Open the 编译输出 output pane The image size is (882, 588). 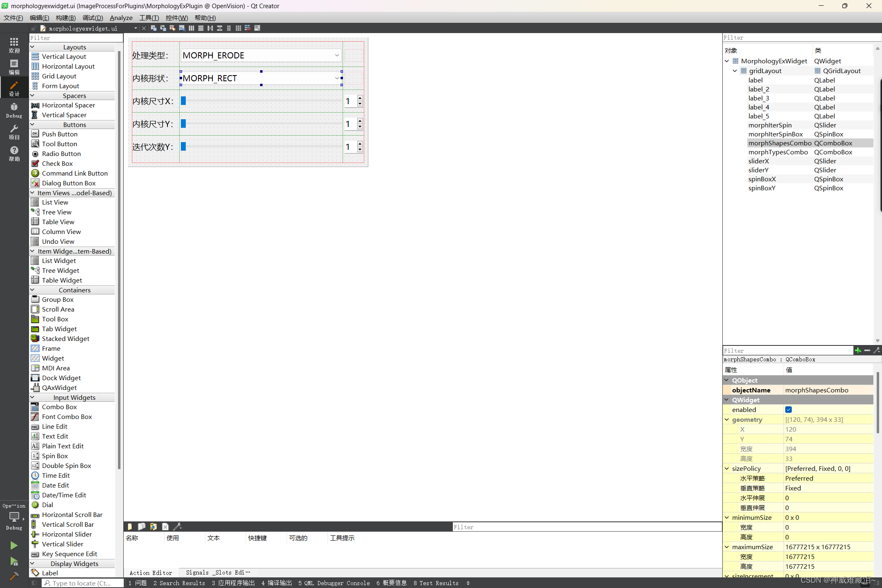click(x=276, y=583)
